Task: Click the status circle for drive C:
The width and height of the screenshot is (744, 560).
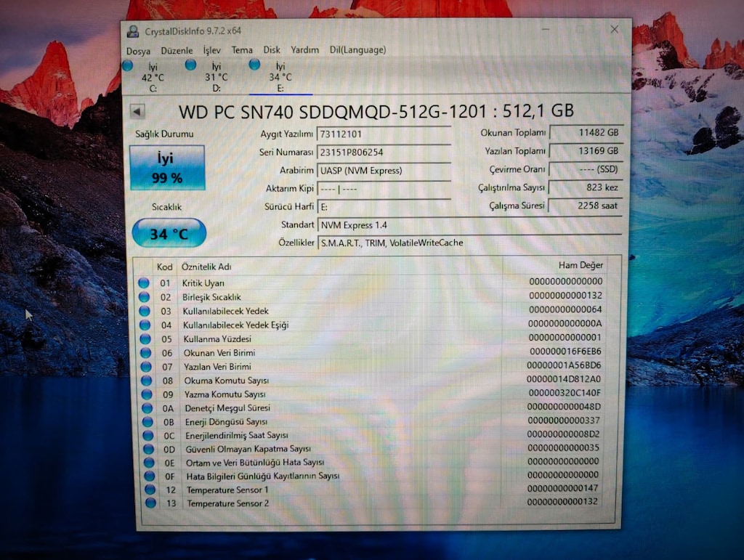Action: click(128, 65)
